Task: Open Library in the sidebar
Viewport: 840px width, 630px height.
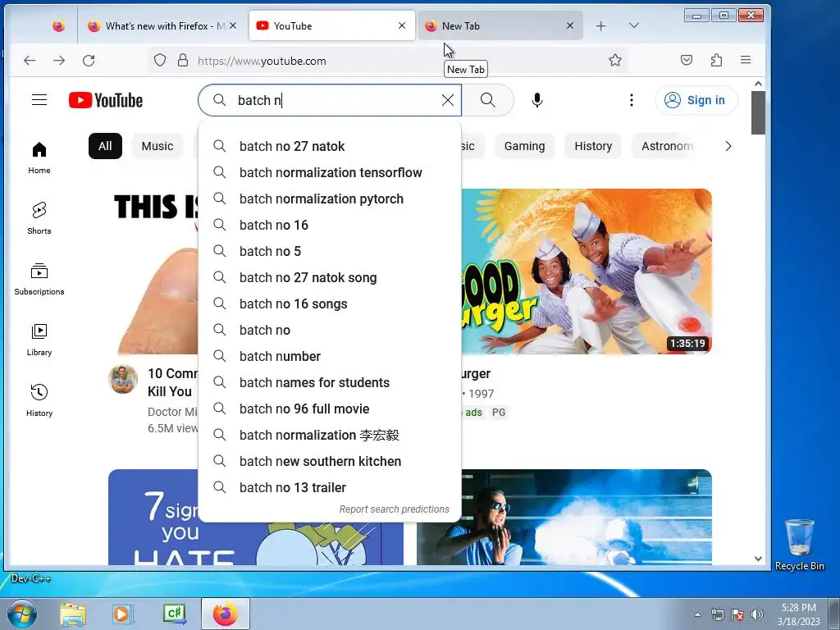Action: click(39, 340)
